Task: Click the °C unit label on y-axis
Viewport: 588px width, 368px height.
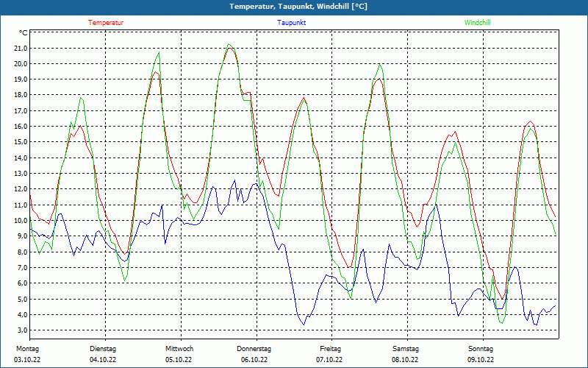Action: (x=24, y=33)
